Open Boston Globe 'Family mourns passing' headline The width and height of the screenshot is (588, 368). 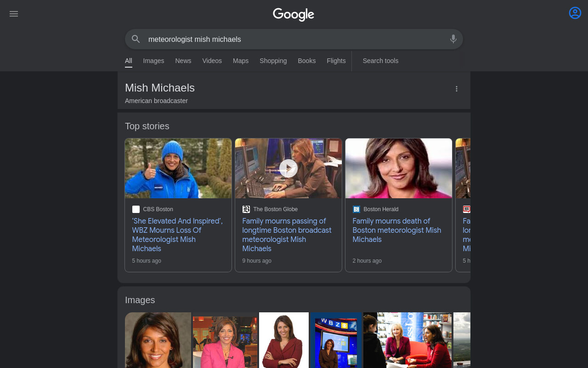287,235
